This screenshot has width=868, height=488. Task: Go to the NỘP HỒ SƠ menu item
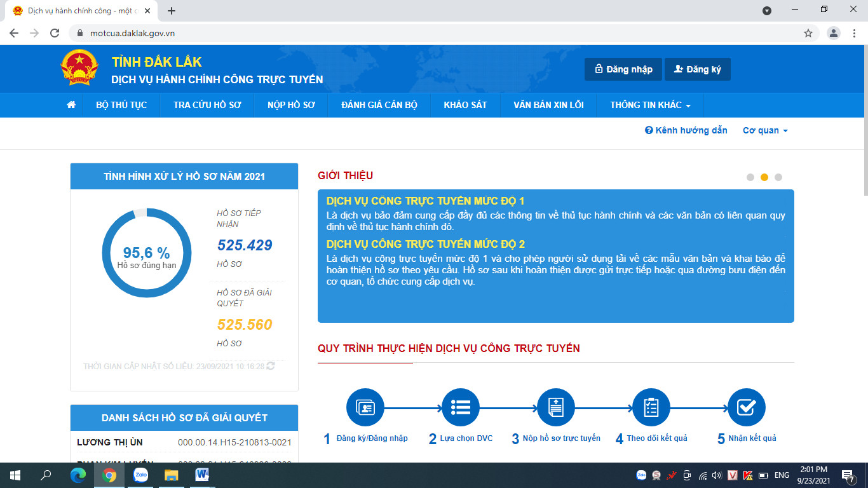[291, 105]
